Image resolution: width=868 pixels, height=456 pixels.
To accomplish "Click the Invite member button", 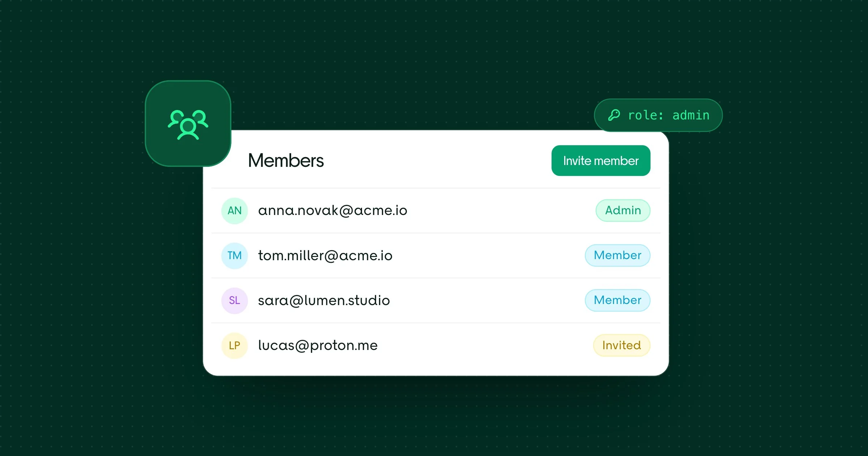I will coord(601,161).
